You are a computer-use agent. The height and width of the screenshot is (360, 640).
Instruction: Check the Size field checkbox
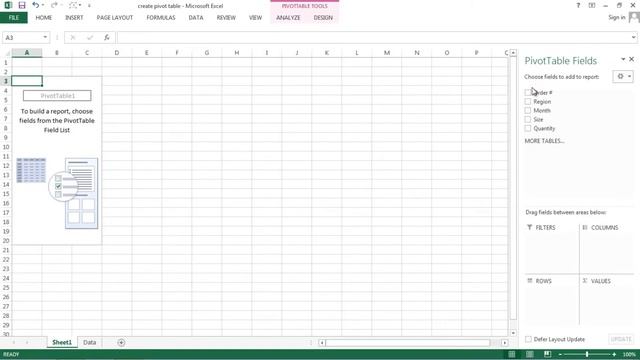click(x=528, y=120)
